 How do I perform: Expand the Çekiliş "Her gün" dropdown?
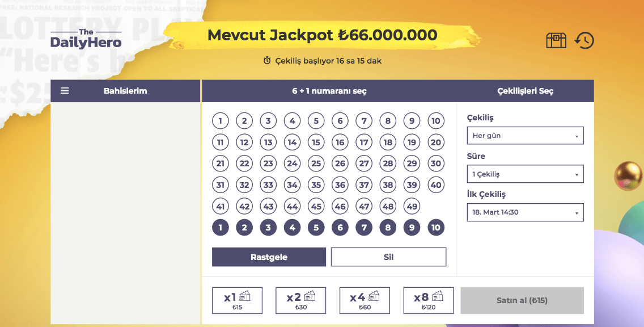click(525, 136)
